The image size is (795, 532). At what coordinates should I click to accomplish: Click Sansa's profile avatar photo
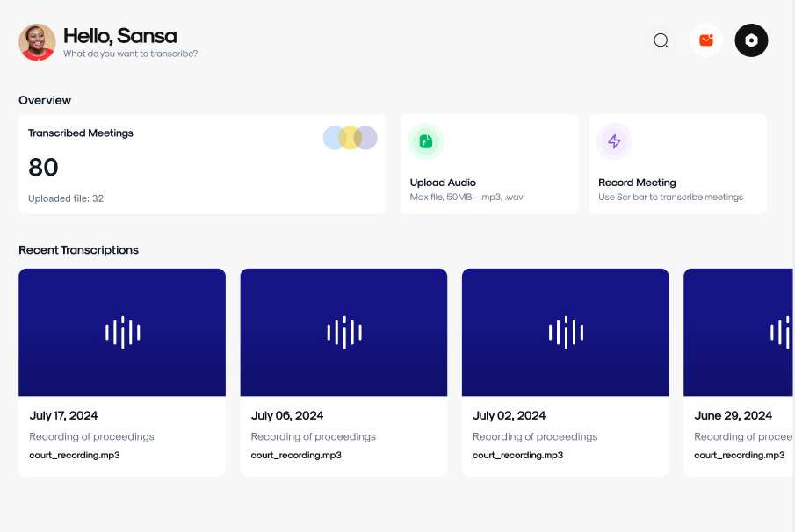pyautogui.click(x=37, y=41)
